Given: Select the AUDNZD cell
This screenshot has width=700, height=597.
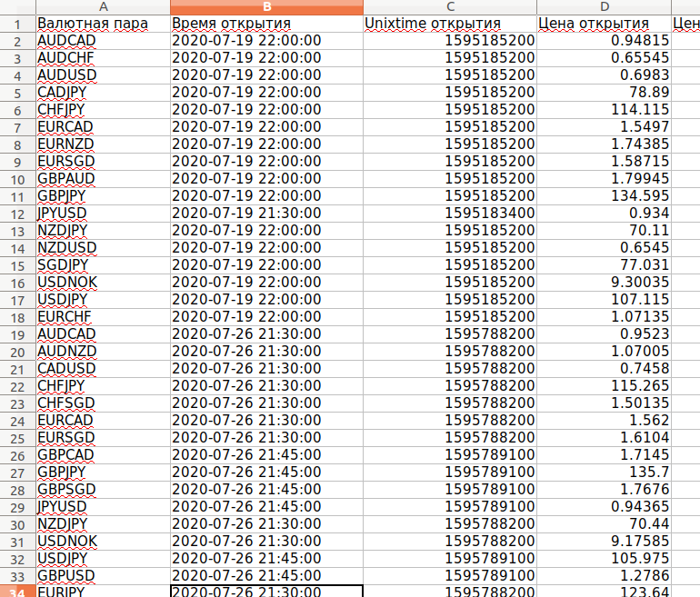Looking at the screenshot, I should click(x=103, y=352).
